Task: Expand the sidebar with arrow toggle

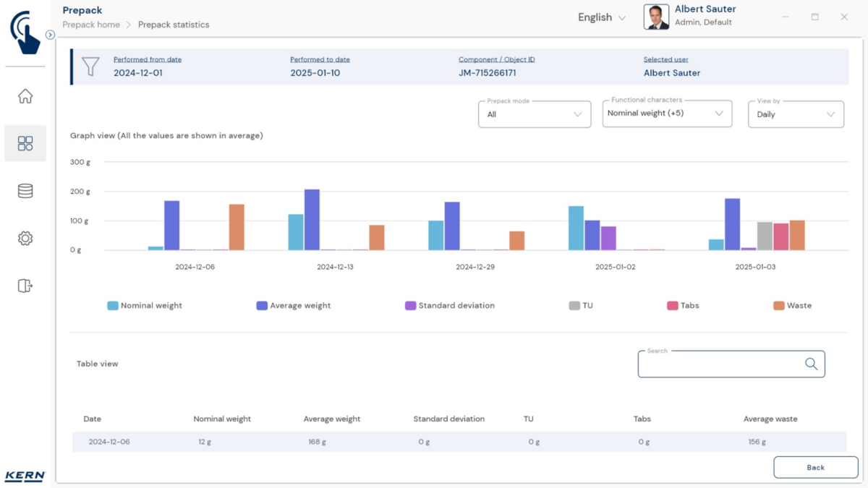Action: (x=50, y=35)
